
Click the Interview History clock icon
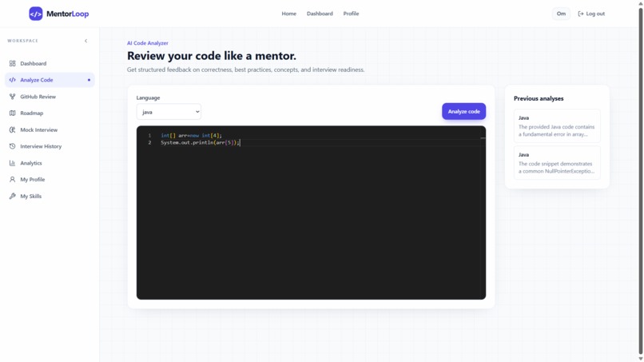coord(12,146)
